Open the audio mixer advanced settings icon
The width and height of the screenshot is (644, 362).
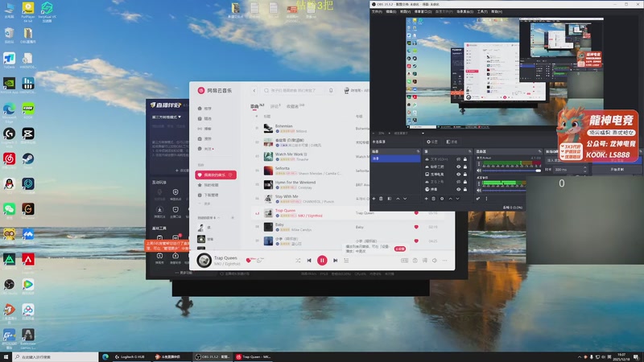478,199
